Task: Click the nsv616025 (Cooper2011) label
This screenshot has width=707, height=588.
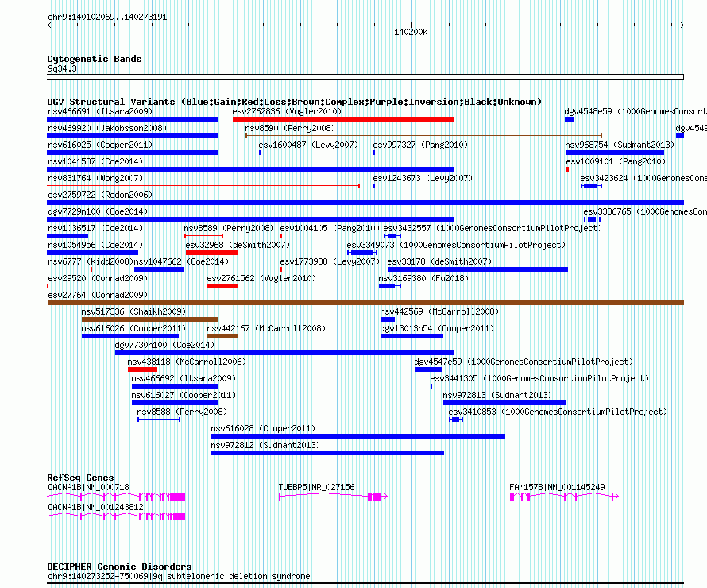Action: click(x=100, y=145)
